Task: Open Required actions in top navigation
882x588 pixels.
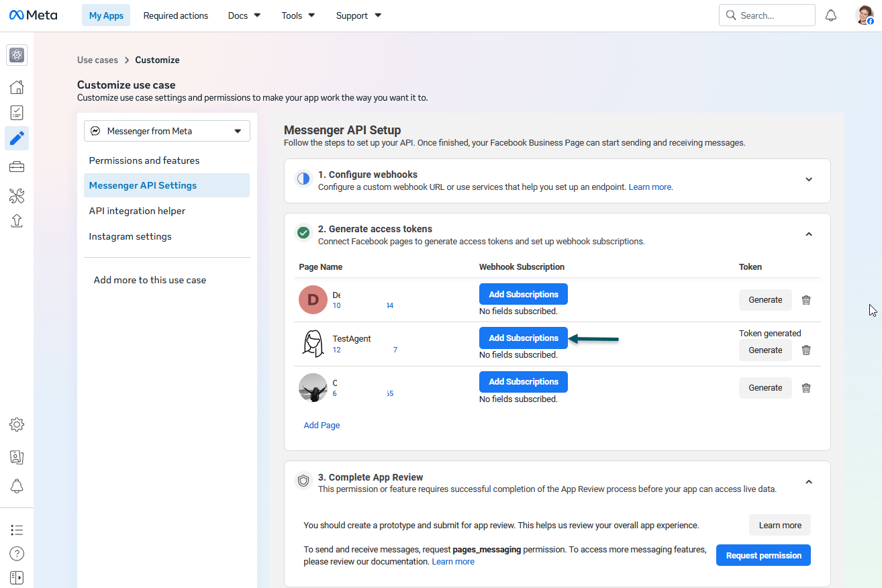Action: tap(176, 15)
